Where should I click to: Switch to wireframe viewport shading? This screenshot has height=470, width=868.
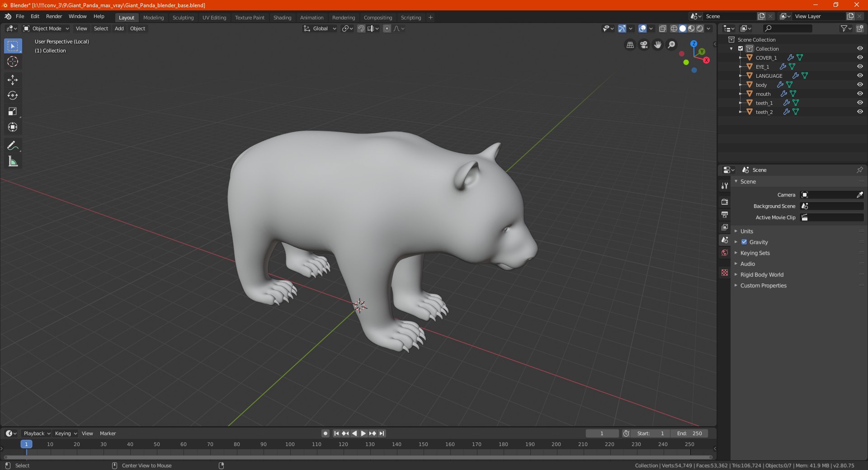pyautogui.click(x=674, y=28)
